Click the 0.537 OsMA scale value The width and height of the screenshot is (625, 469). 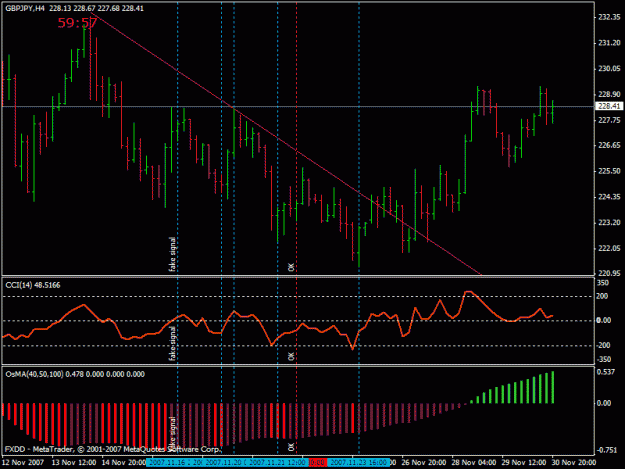604,372
